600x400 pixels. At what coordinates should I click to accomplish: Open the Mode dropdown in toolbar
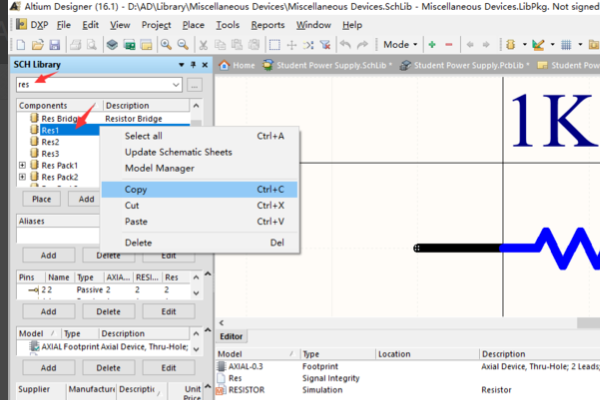point(401,45)
